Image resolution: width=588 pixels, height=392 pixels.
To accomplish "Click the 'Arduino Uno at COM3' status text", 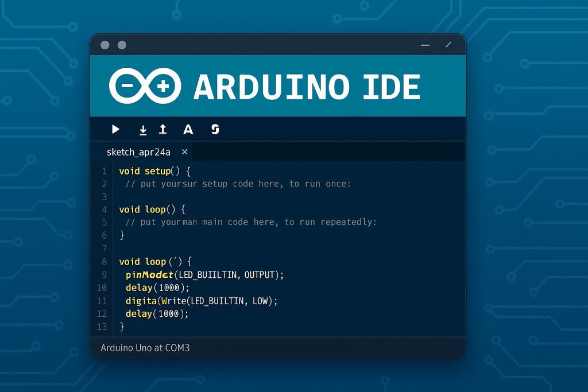I will [x=145, y=348].
